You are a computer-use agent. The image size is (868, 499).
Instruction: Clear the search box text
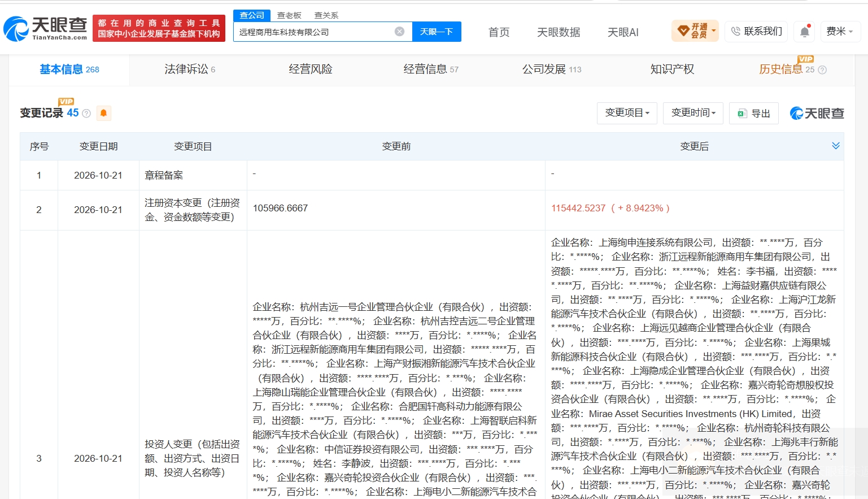pos(399,32)
